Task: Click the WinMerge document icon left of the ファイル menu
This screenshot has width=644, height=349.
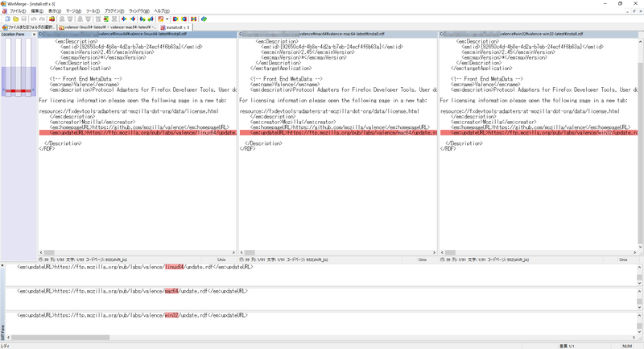Action: tap(4, 10)
